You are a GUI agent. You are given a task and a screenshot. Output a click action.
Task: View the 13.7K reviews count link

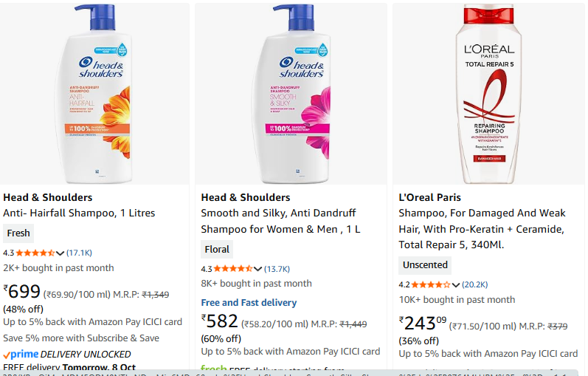pos(277,268)
